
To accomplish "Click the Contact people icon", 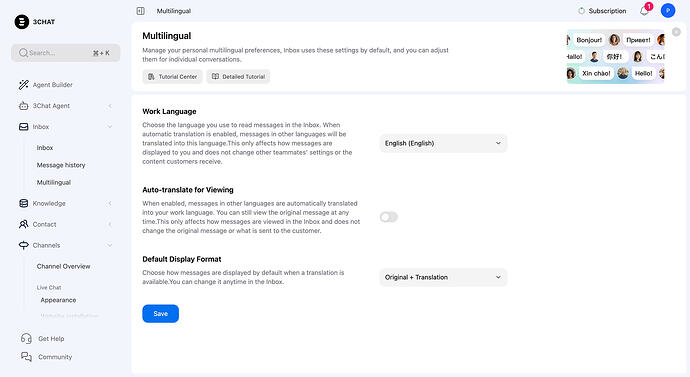I will 24,224.
